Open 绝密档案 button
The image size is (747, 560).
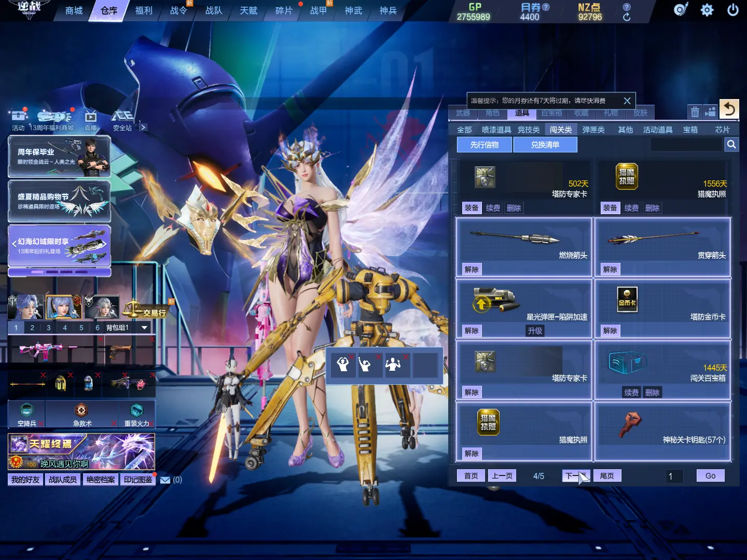[x=101, y=480]
